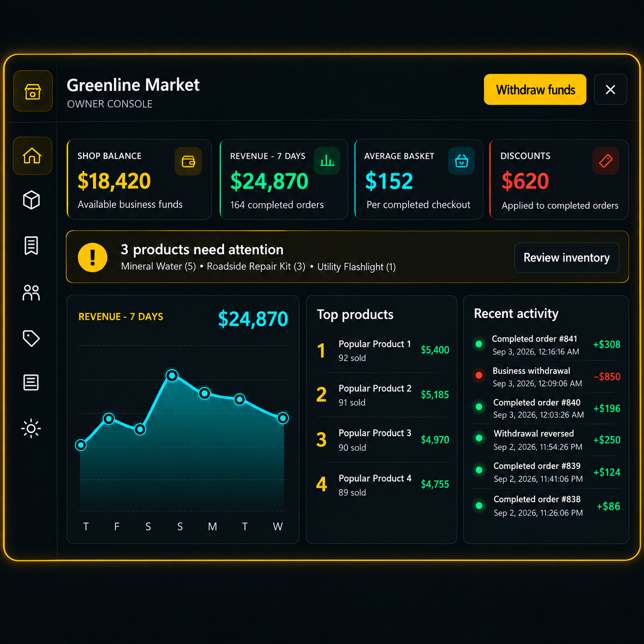This screenshot has height=644, width=644.
Task: Open the Customers people icon in sidebar
Action: [x=31, y=293]
